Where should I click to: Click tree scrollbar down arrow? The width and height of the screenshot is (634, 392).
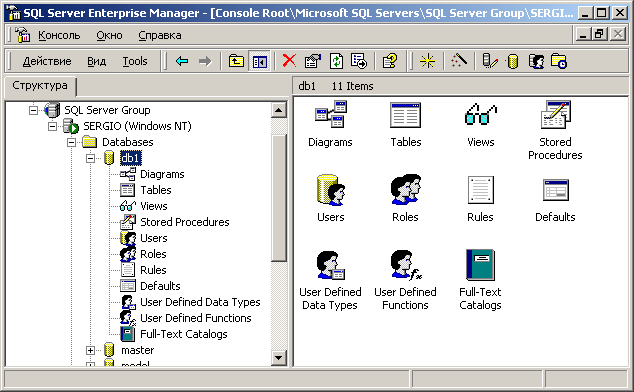tap(279, 358)
